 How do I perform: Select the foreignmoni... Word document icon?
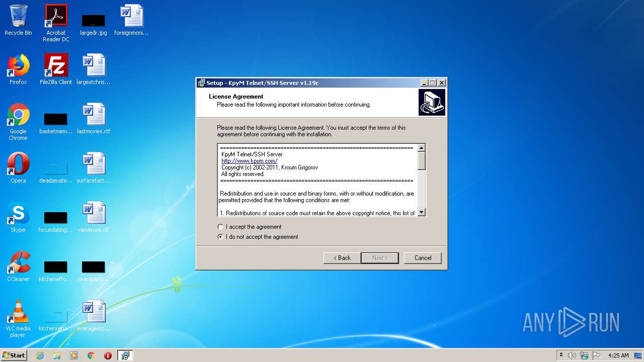coord(131,20)
